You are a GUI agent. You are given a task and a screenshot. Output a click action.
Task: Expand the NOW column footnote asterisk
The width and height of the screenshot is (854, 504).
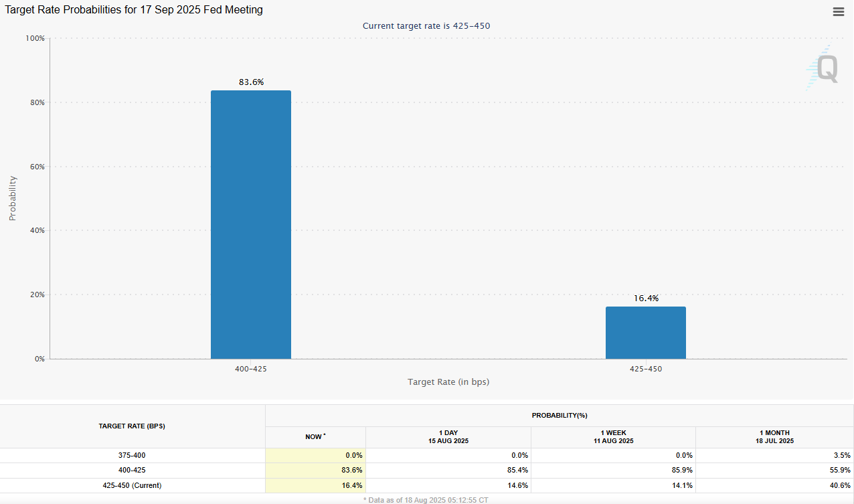[x=325, y=435]
